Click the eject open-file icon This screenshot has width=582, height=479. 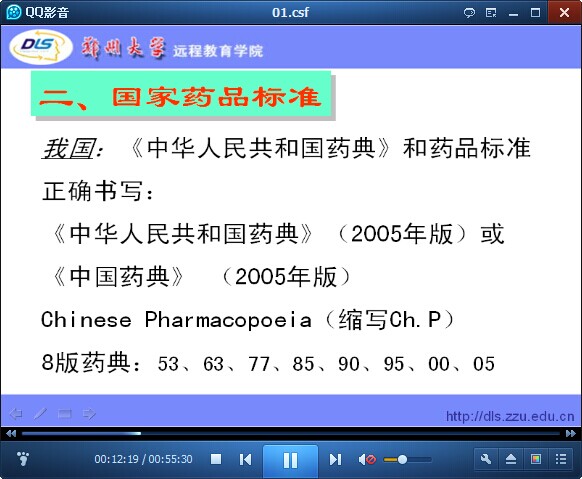pos(511,459)
